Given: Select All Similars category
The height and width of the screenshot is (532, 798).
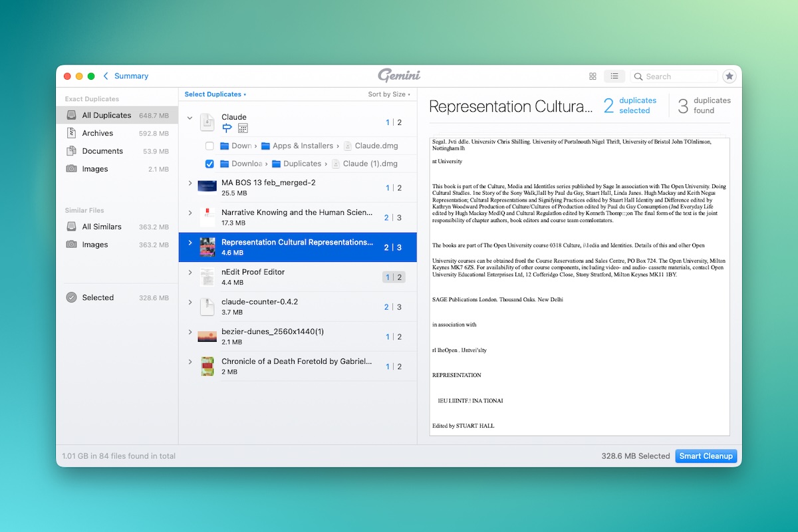Looking at the screenshot, I should (117, 227).
